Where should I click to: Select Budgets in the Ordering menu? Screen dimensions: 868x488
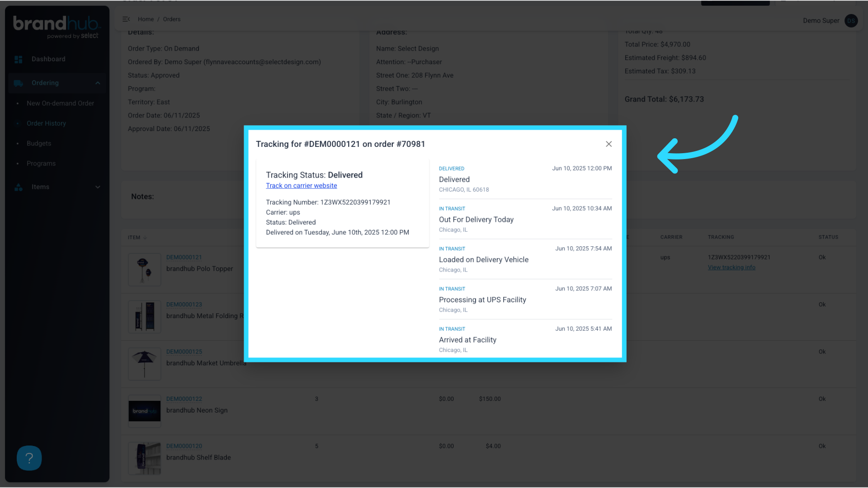point(38,143)
